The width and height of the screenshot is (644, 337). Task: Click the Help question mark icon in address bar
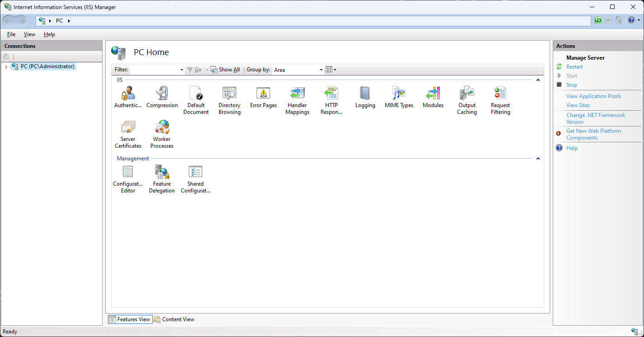pyautogui.click(x=631, y=20)
